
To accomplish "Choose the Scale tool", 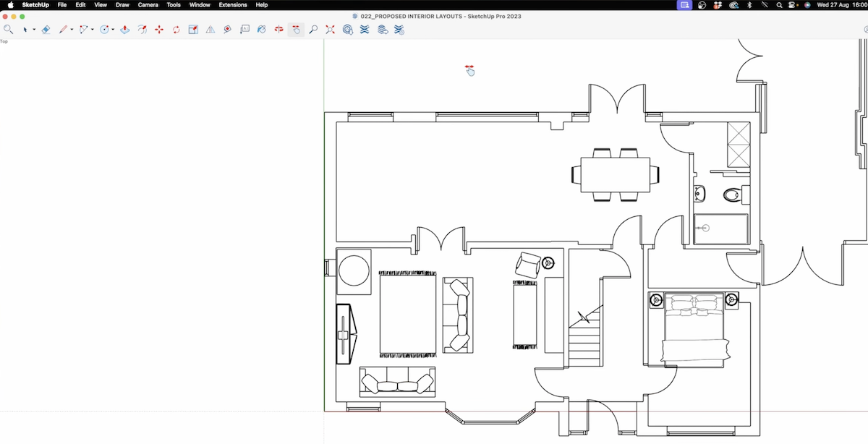I will point(193,30).
